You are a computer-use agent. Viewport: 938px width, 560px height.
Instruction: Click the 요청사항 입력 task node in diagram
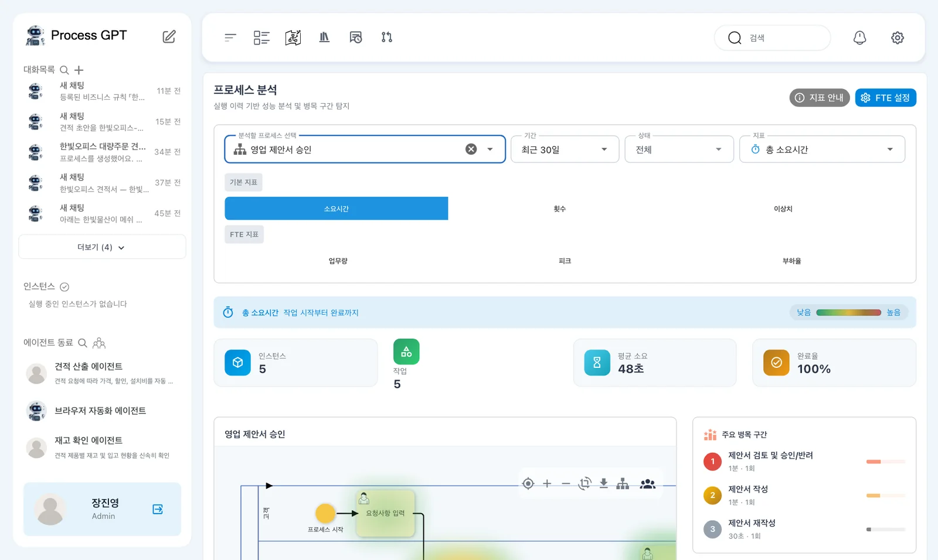point(385,513)
